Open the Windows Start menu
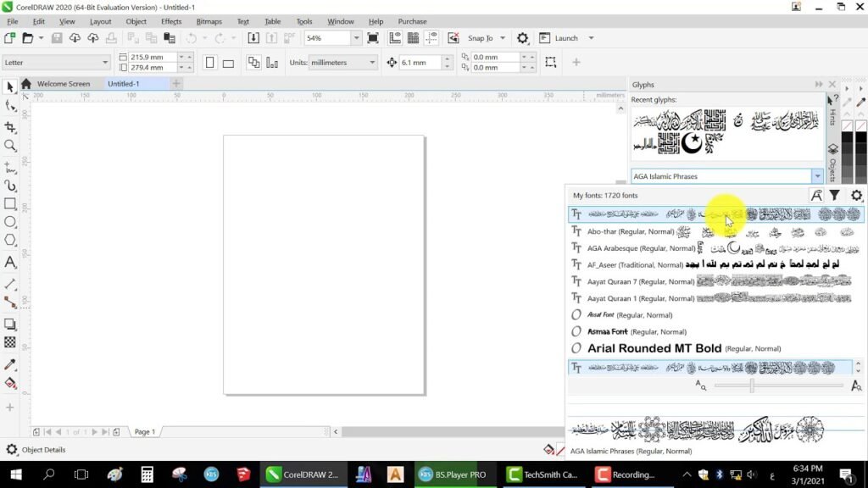 tap(16, 474)
